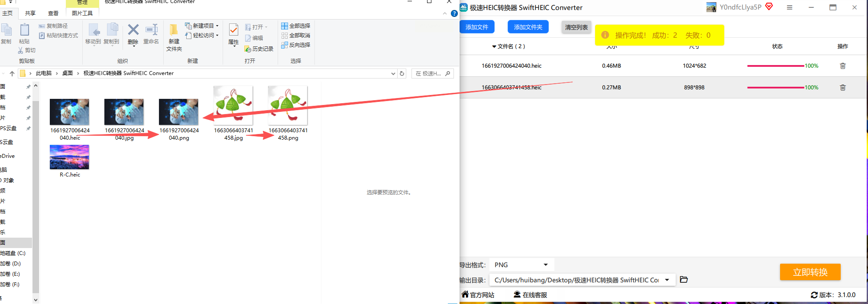868x304 pixels.
Task: Click the Cut scissors icon
Action: click(20, 50)
